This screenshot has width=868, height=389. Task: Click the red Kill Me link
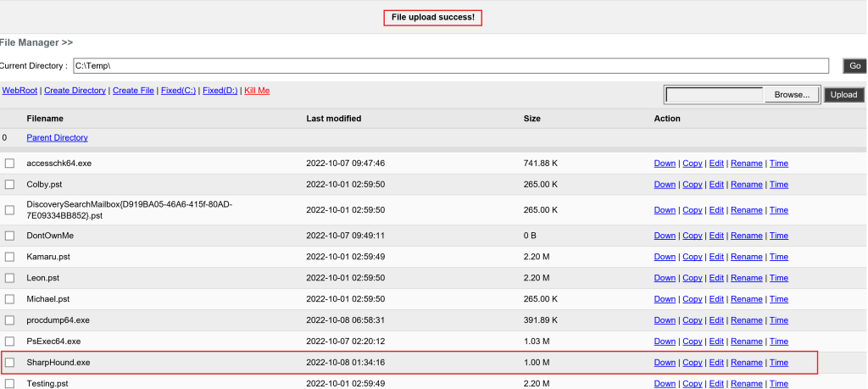coord(257,91)
